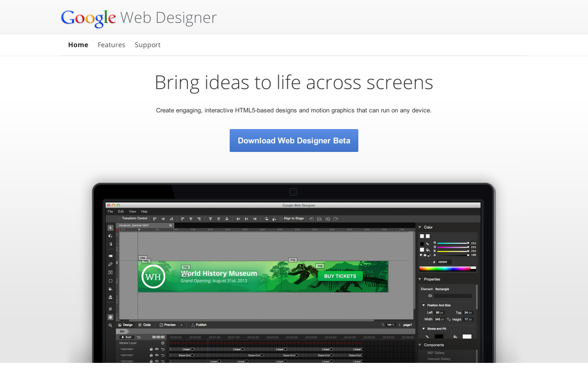This screenshot has height=371, width=588.
Task: Open the File menu in Web Designer
Action: [110, 211]
